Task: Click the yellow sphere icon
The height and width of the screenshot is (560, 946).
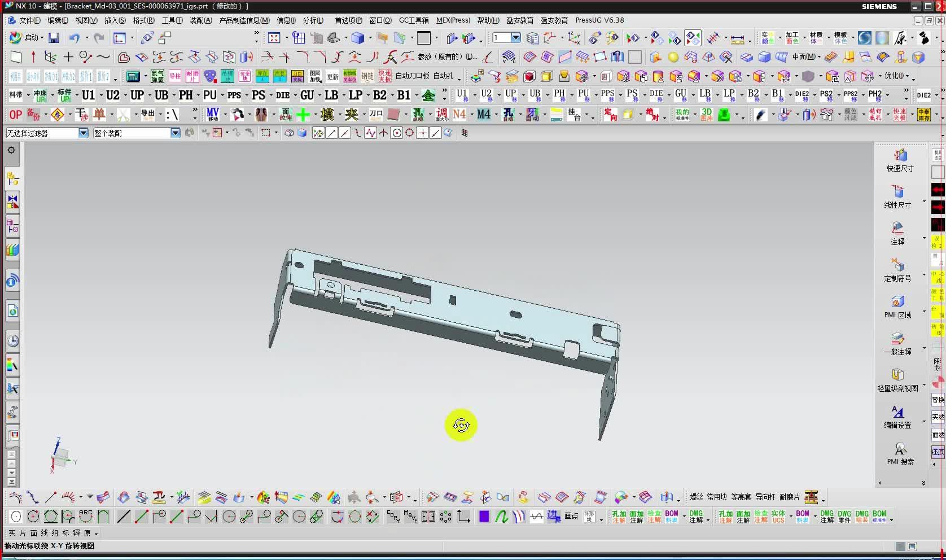Action: (x=673, y=57)
